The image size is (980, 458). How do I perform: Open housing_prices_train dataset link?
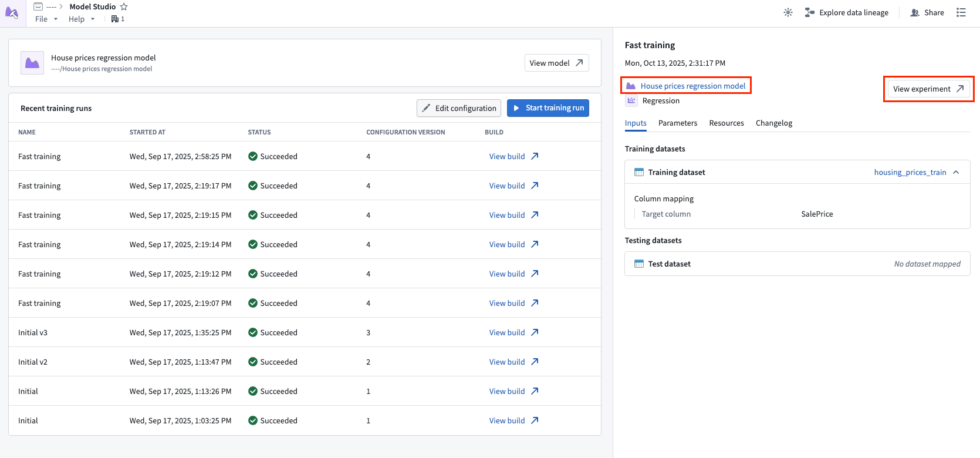(910, 172)
